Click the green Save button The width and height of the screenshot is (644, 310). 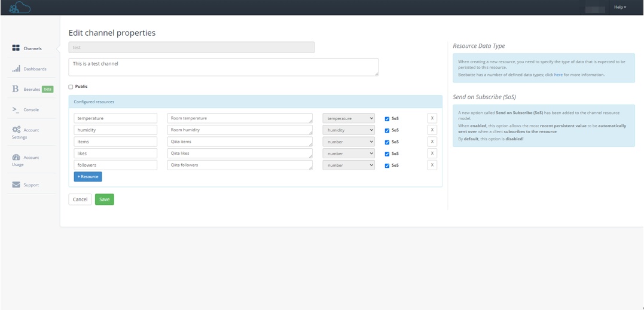coord(104,199)
